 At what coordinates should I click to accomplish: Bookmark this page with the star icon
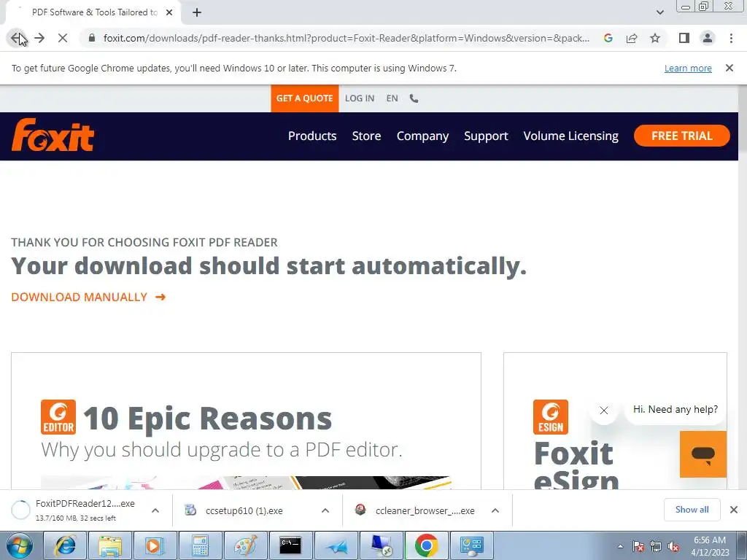[x=655, y=38]
